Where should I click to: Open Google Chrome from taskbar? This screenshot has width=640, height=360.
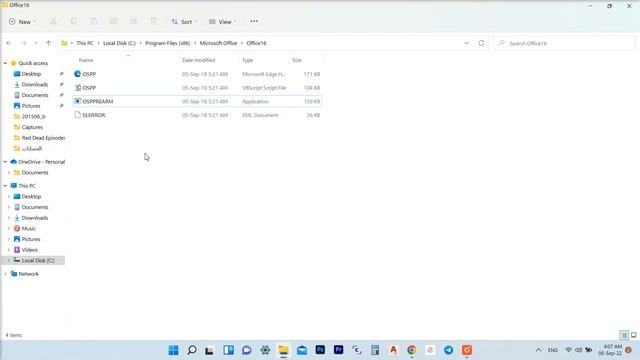(412, 350)
